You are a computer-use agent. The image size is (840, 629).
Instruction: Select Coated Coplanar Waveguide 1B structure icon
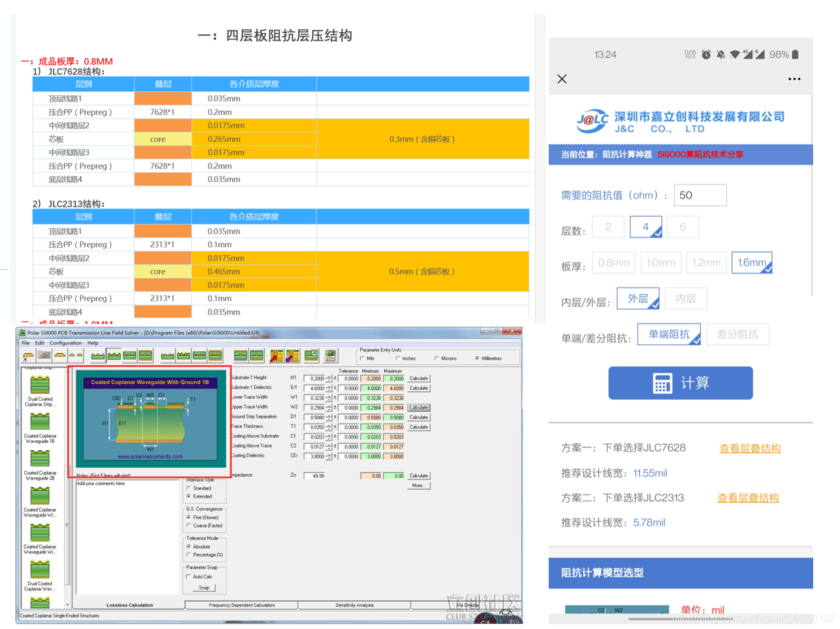40,423
